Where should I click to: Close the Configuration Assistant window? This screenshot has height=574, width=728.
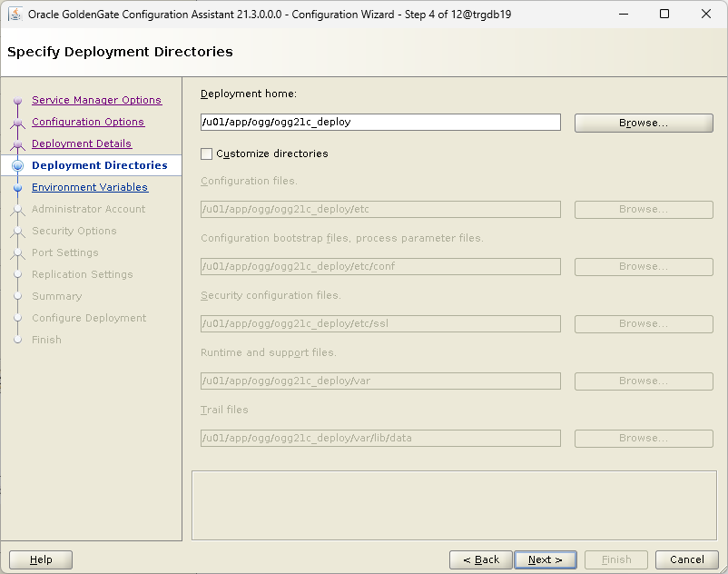click(705, 14)
